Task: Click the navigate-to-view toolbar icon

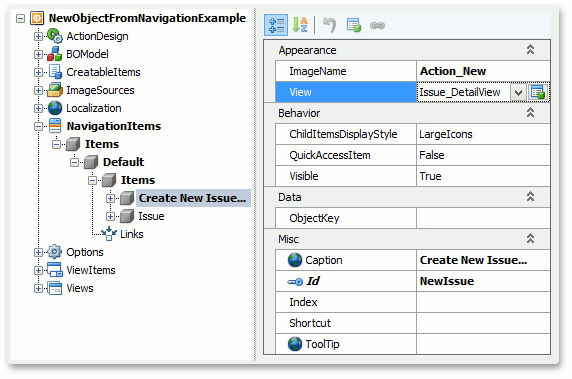Action: [353, 25]
